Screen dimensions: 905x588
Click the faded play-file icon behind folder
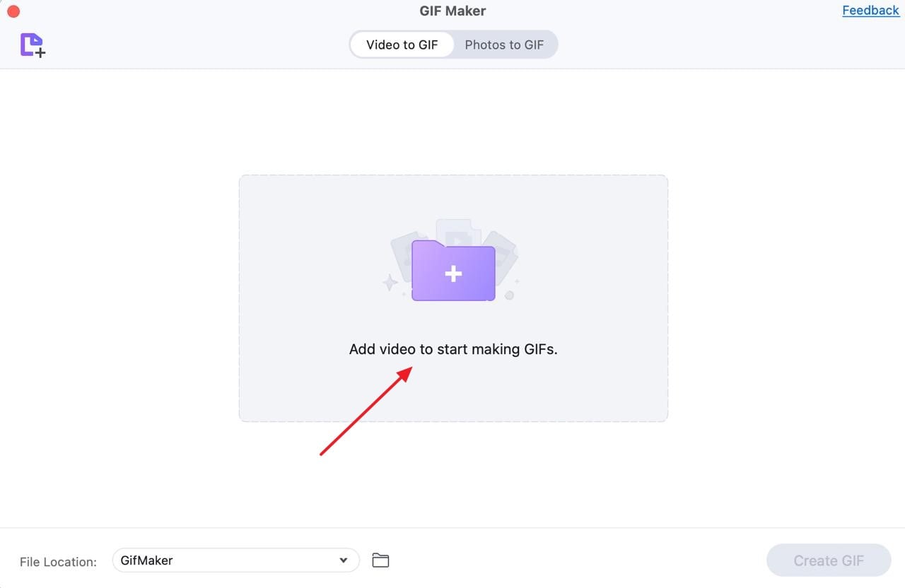[x=458, y=230]
